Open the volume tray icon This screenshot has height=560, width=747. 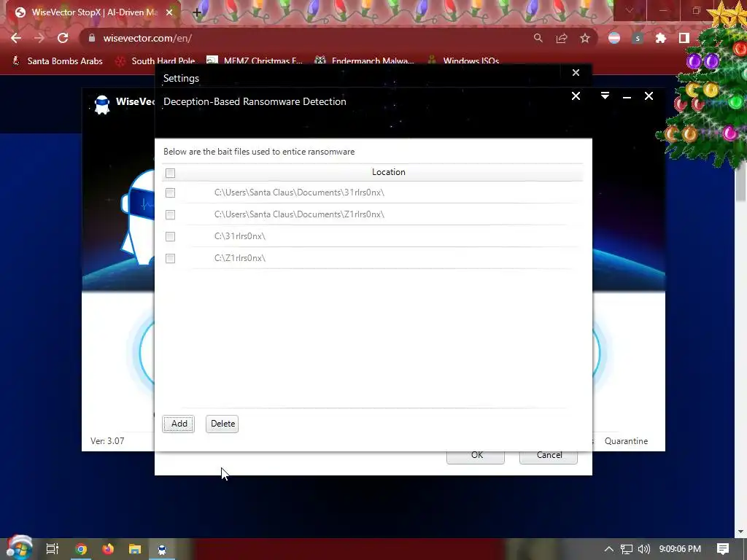point(643,549)
